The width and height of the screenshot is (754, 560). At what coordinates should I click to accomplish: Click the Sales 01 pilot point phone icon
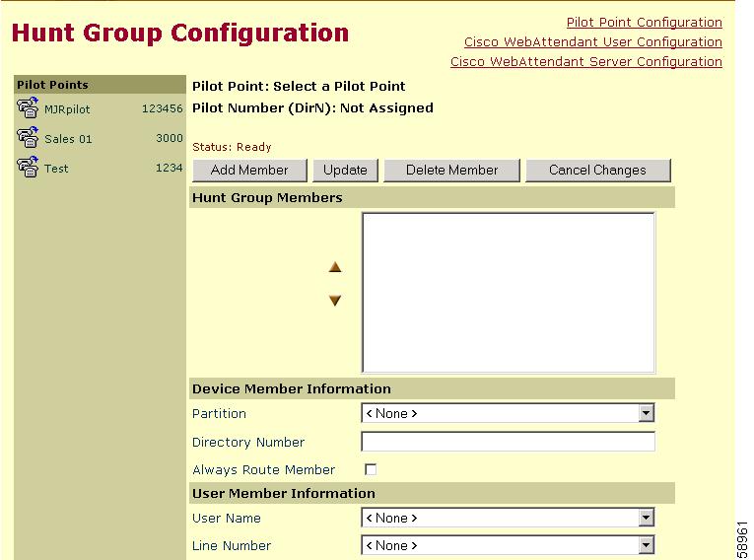28,138
